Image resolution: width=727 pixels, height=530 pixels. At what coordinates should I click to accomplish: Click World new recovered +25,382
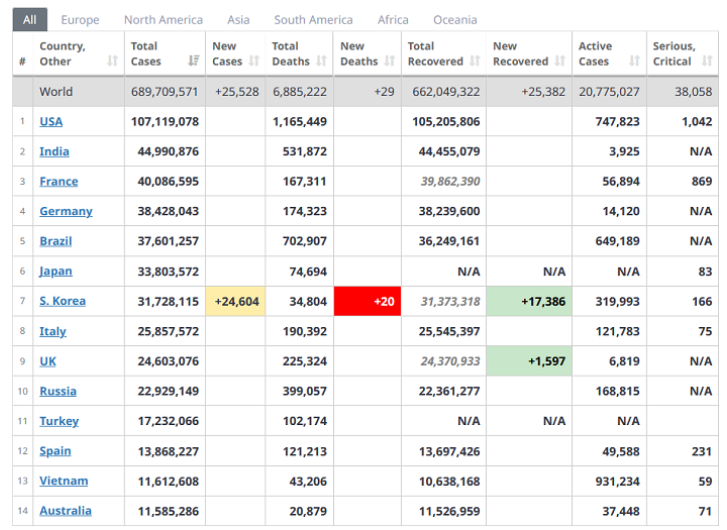tap(543, 92)
